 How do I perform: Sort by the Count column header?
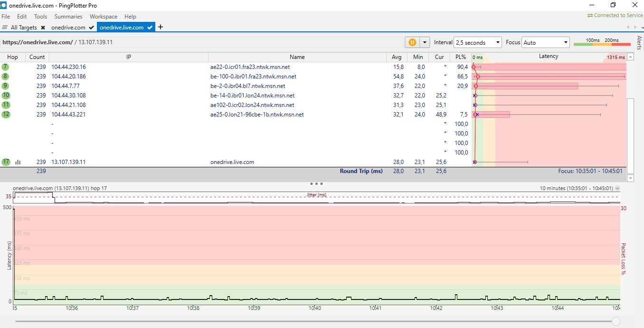[37, 57]
